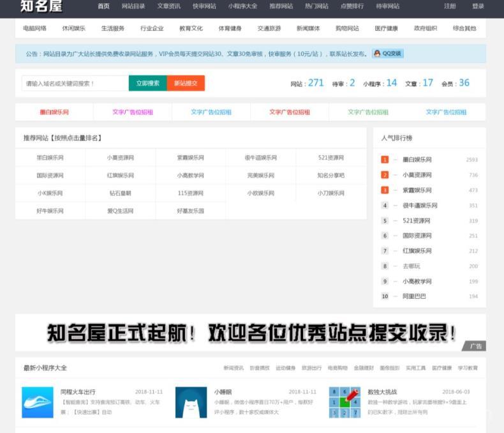Select the 交通旅游 category
The height and width of the screenshot is (433, 504).
269,28
